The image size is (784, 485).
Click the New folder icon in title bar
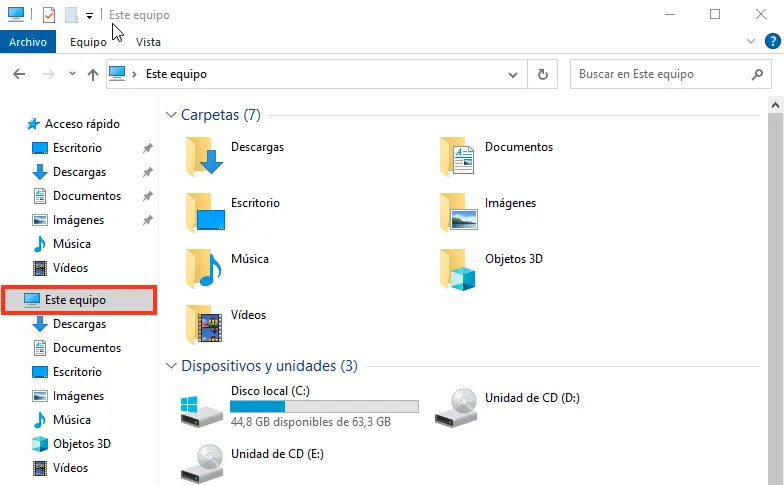point(72,15)
